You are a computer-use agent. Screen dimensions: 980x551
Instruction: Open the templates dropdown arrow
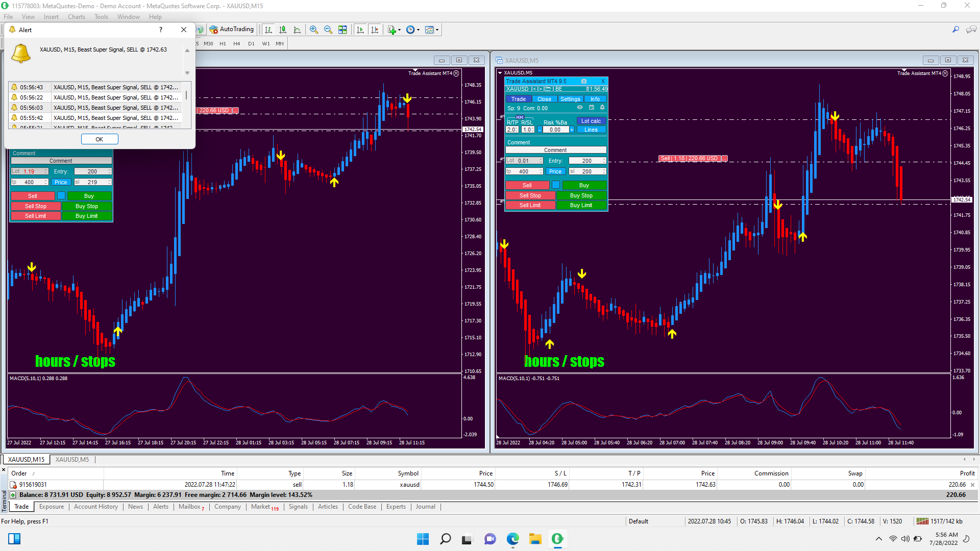click(437, 30)
